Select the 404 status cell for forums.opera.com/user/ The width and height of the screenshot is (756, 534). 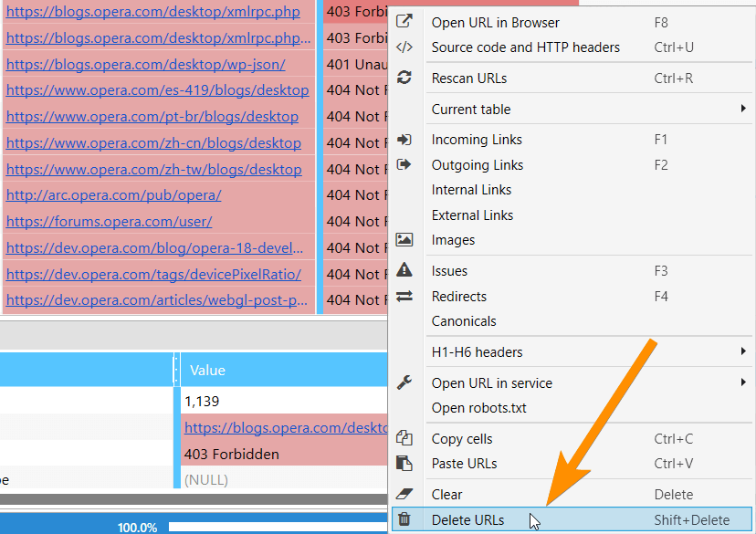coord(356,222)
